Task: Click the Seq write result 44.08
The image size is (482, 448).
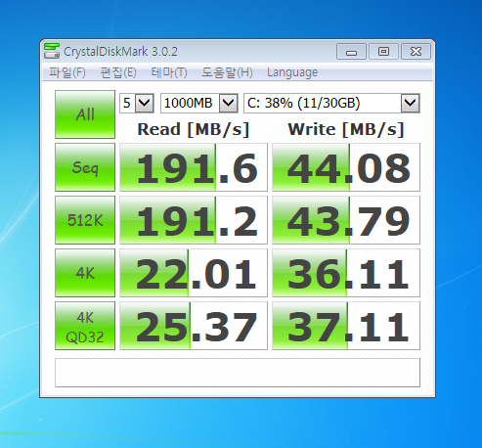Action: click(x=346, y=167)
